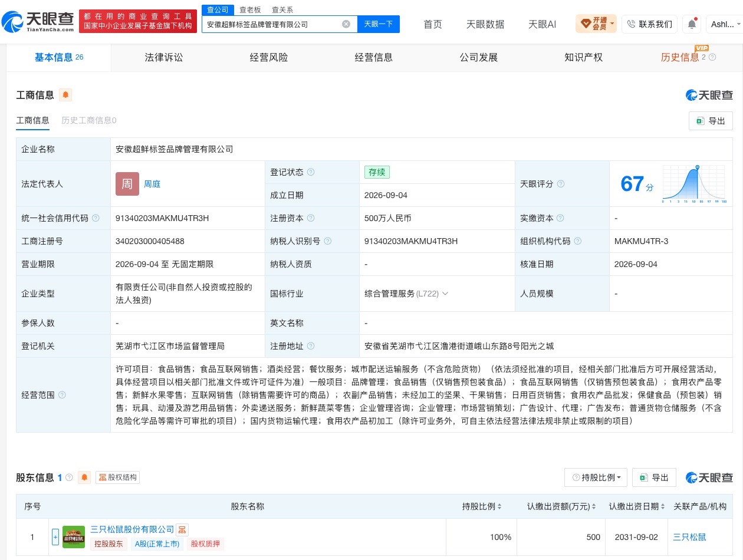Click the help icon next to 经营范围
The width and height of the screenshot is (743, 560).
(62, 395)
